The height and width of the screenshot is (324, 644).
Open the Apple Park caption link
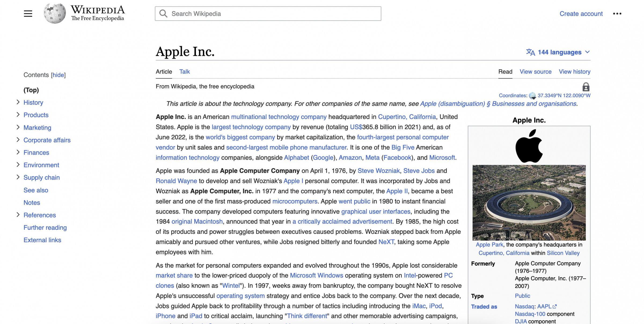489,245
